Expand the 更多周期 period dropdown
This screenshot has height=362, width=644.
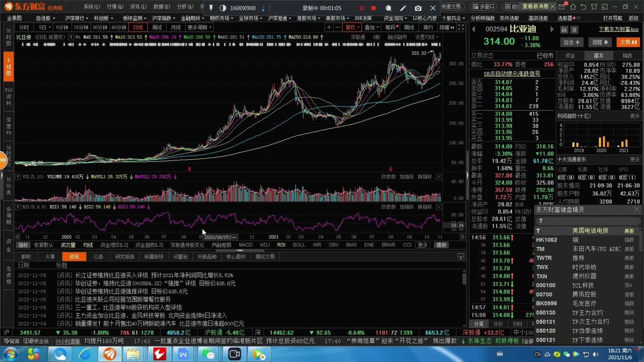(x=199, y=27)
